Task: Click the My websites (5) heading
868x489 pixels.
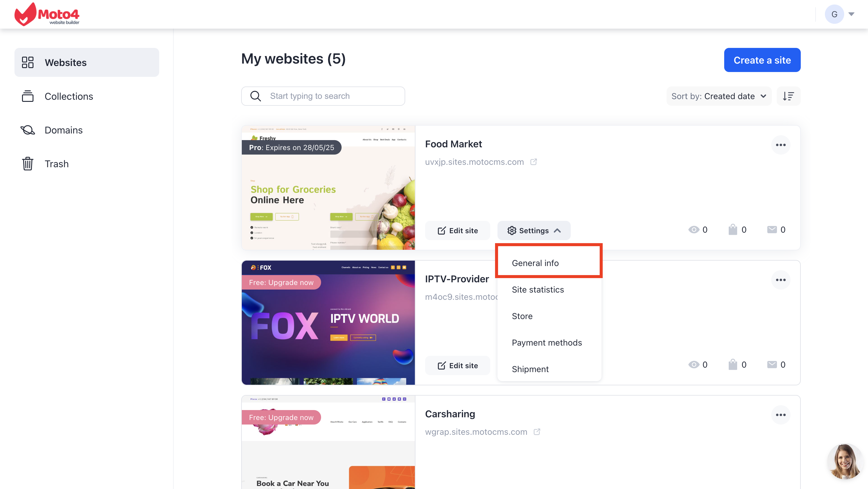Action: [293, 59]
